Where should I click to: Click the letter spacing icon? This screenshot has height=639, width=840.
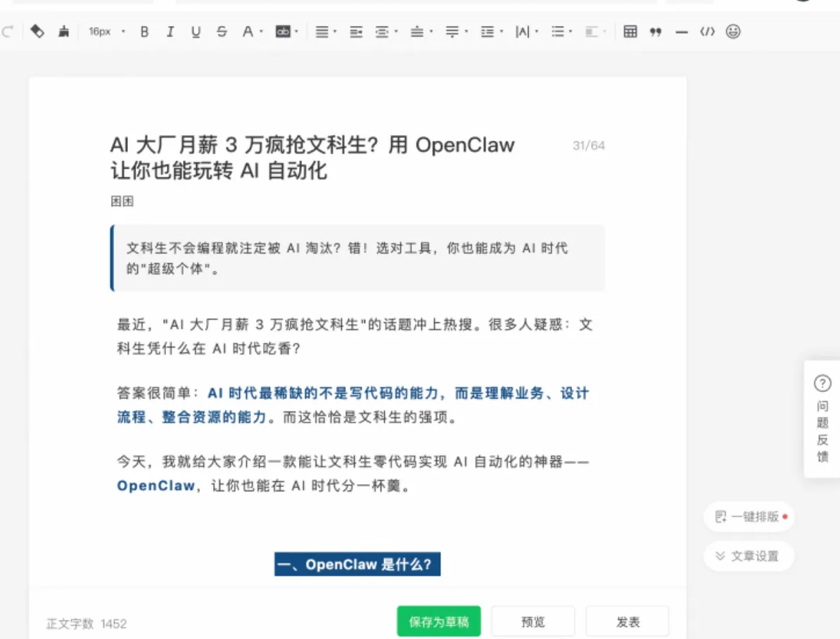click(522, 32)
